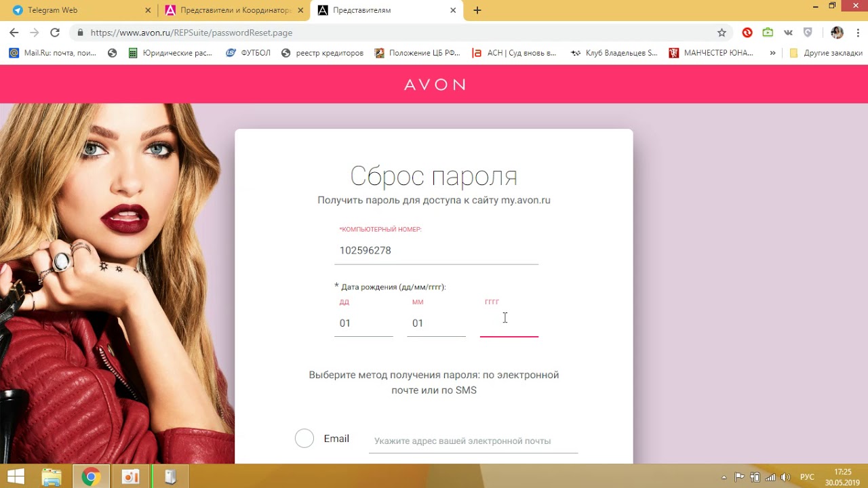Bookmark this page with the star icon
Screen dimensions: 868x488
pyautogui.click(x=722, y=33)
